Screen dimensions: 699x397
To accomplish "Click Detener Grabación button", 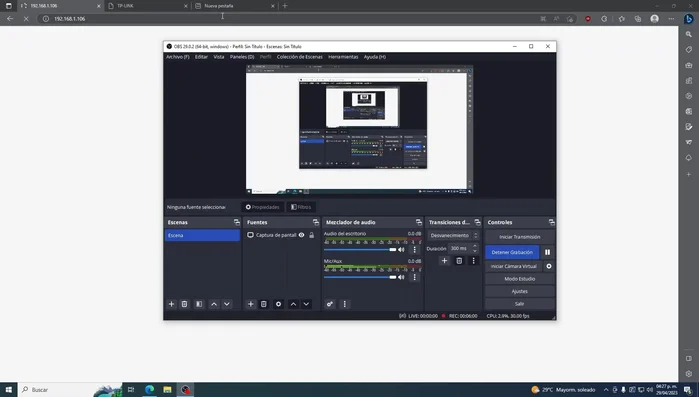I will 512,252.
